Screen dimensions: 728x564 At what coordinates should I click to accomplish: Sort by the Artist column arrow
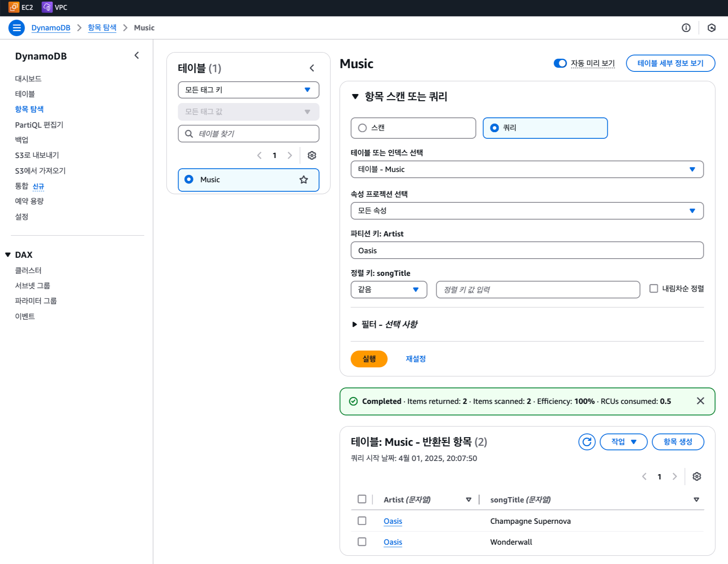click(469, 500)
